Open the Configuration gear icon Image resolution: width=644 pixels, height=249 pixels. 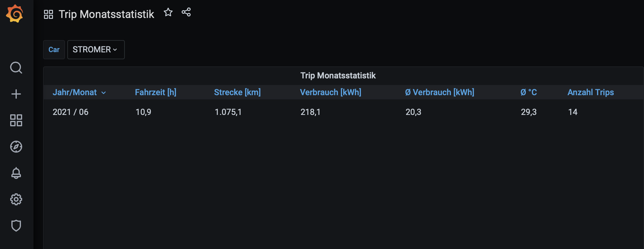[16, 199]
